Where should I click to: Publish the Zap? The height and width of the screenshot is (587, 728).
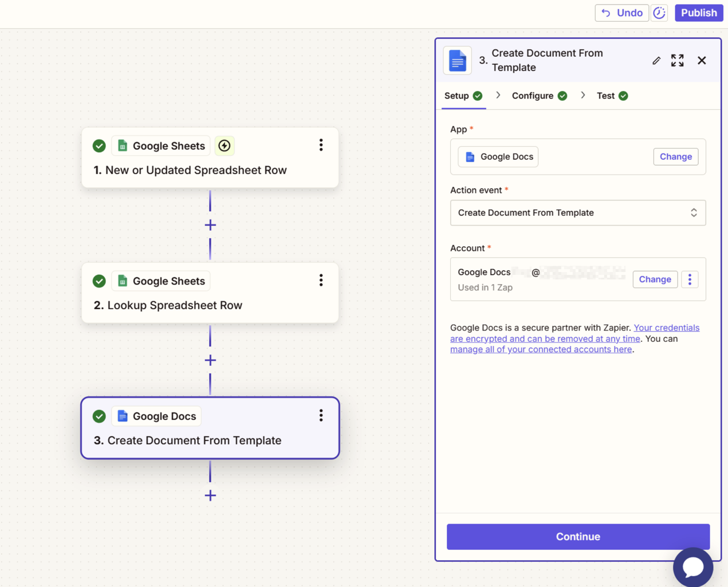point(699,13)
